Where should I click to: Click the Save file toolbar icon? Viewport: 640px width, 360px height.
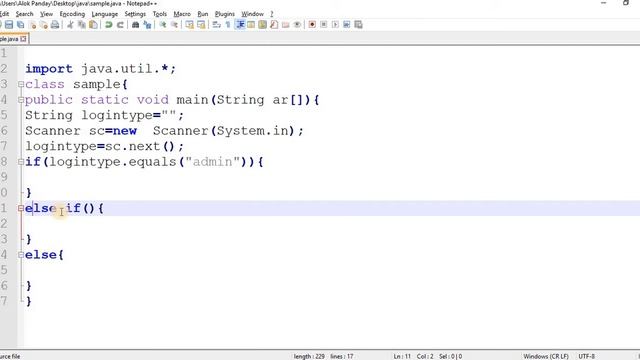point(9,25)
